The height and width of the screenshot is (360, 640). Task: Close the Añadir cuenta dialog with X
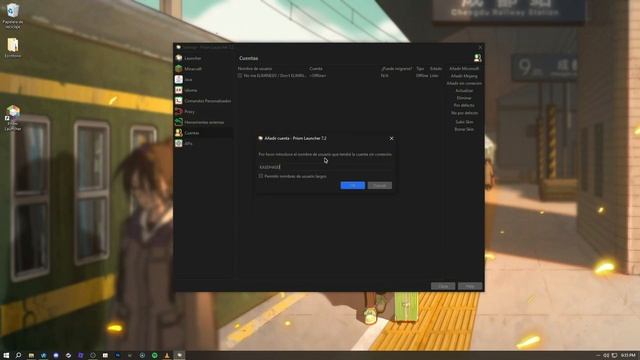[391, 138]
